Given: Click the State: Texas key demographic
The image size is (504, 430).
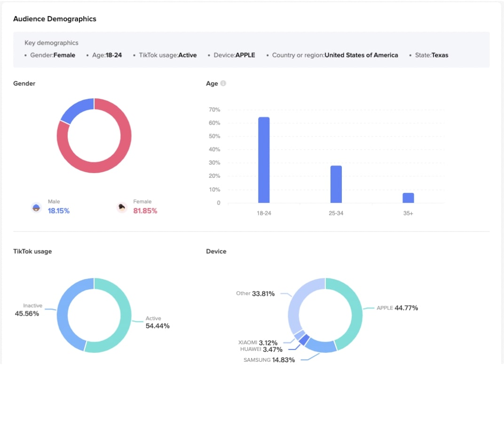Looking at the screenshot, I should click(x=431, y=55).
